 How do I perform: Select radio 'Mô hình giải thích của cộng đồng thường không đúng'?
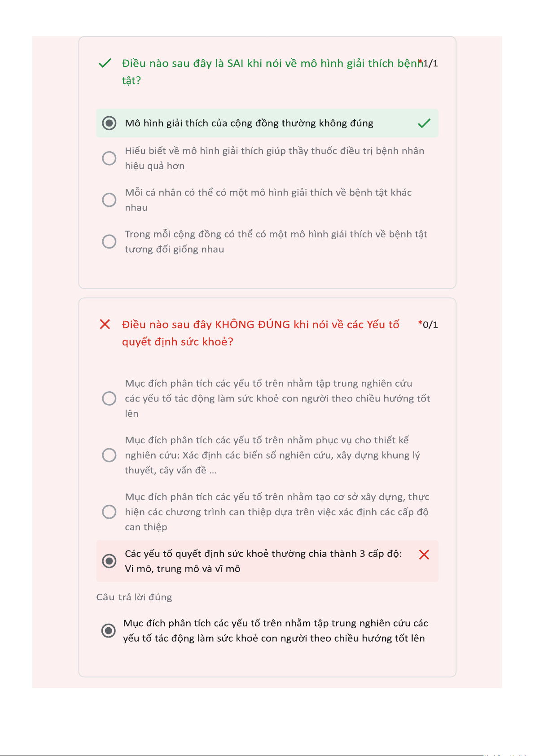tap(109, 123)
